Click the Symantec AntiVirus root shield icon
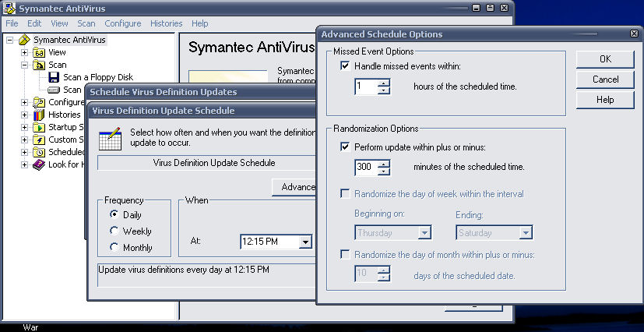Viewport: 644px width, 332px height. (25, 40)
